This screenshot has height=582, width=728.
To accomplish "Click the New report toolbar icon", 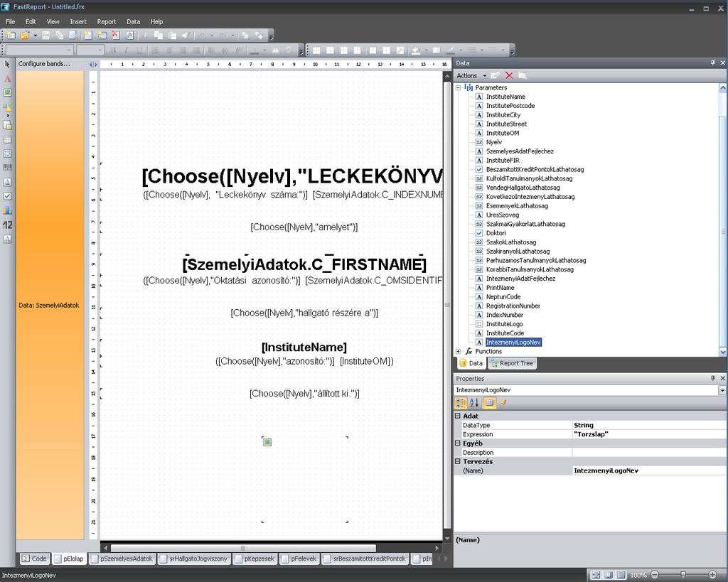I will point(11,36).
